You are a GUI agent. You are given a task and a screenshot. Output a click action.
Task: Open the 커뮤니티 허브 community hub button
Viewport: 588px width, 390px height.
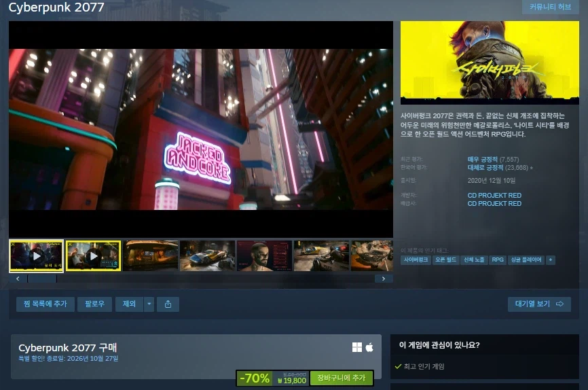click(x=550, y=7)
